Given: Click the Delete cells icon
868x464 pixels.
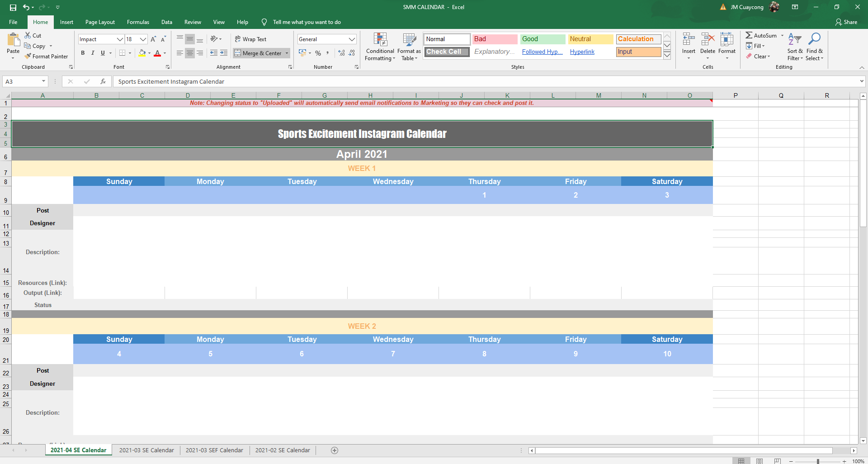Looking at the screenshot, I should 708,39.
